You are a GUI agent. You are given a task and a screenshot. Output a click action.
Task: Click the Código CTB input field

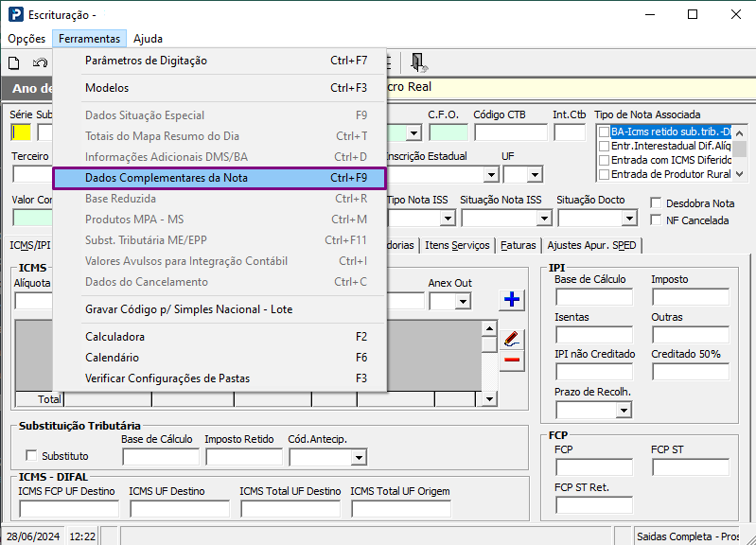[x=511, y=132]
